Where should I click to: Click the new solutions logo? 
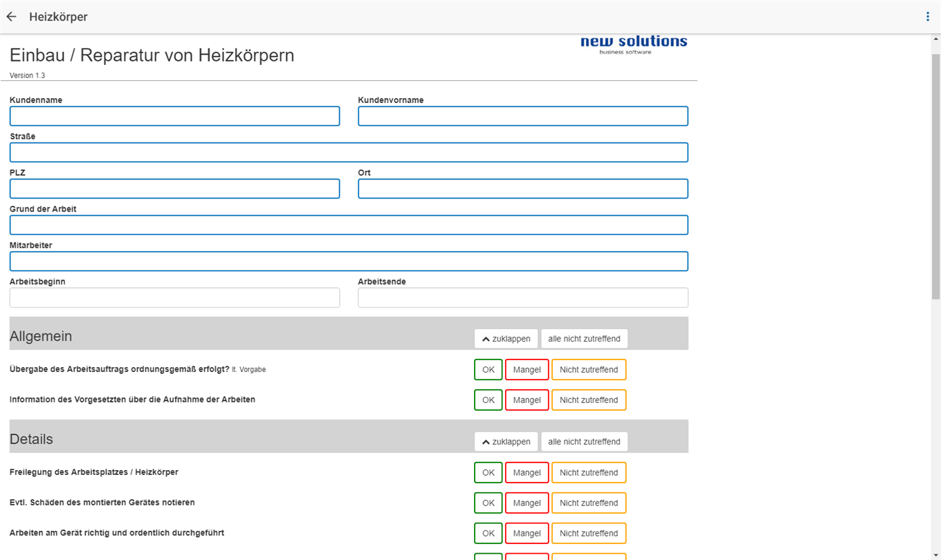[633, 44]
